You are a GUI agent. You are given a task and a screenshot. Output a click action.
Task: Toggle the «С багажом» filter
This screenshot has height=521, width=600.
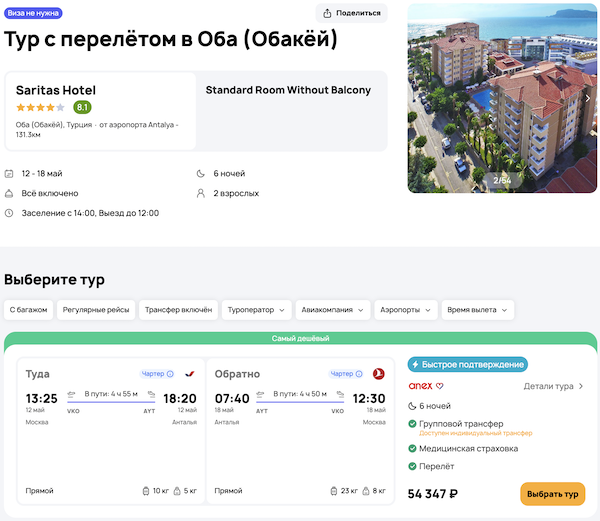click(x=28, y=310)
